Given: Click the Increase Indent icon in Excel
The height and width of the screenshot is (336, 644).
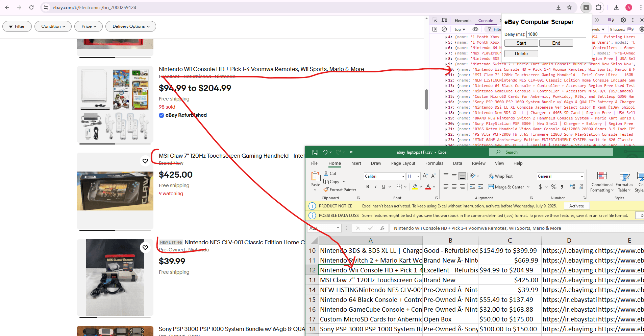Looking at the screenshot, I should [481, 187].
